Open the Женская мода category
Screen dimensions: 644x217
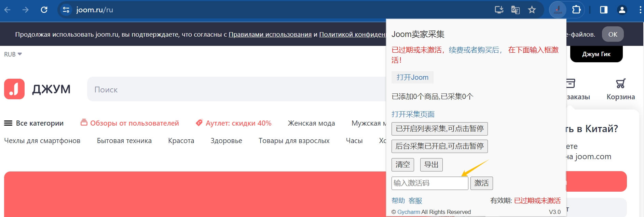pyautogui.click(x=311, y=123)
